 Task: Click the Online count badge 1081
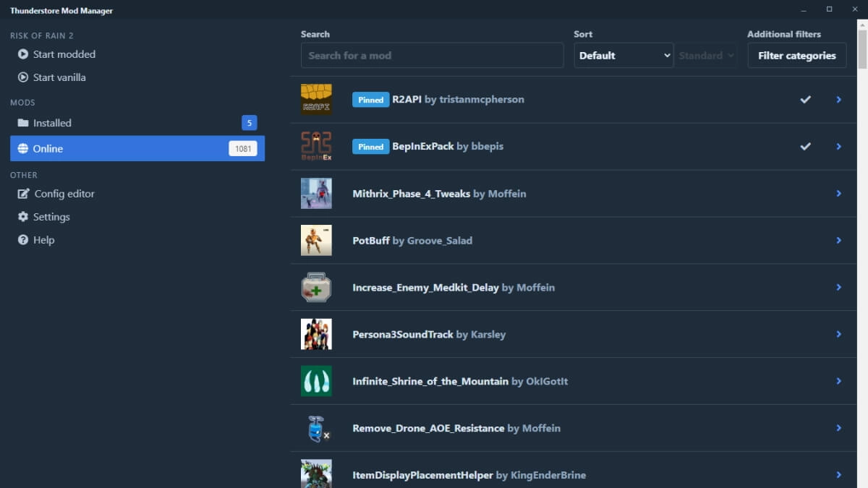click(x=243, y=149)
